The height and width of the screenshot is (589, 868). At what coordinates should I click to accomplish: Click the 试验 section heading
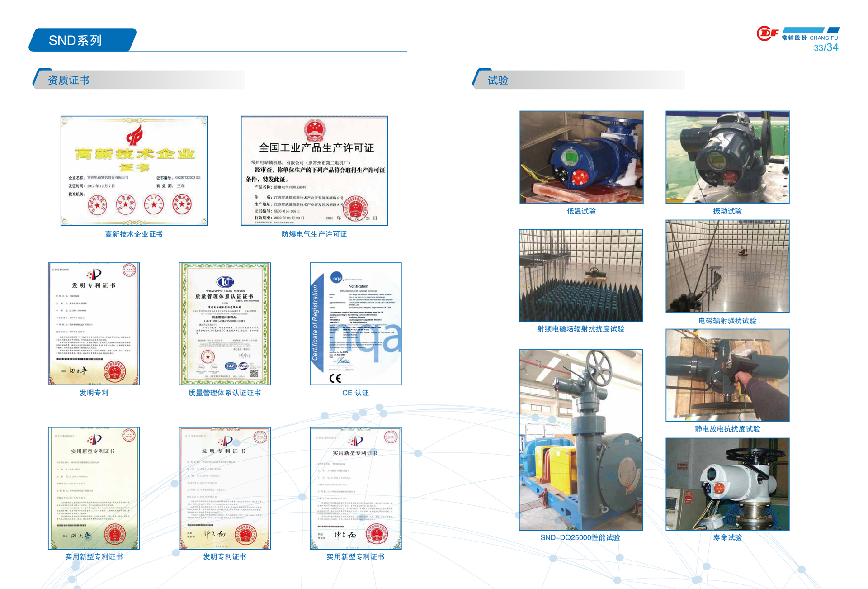click(x=498, y=80)
